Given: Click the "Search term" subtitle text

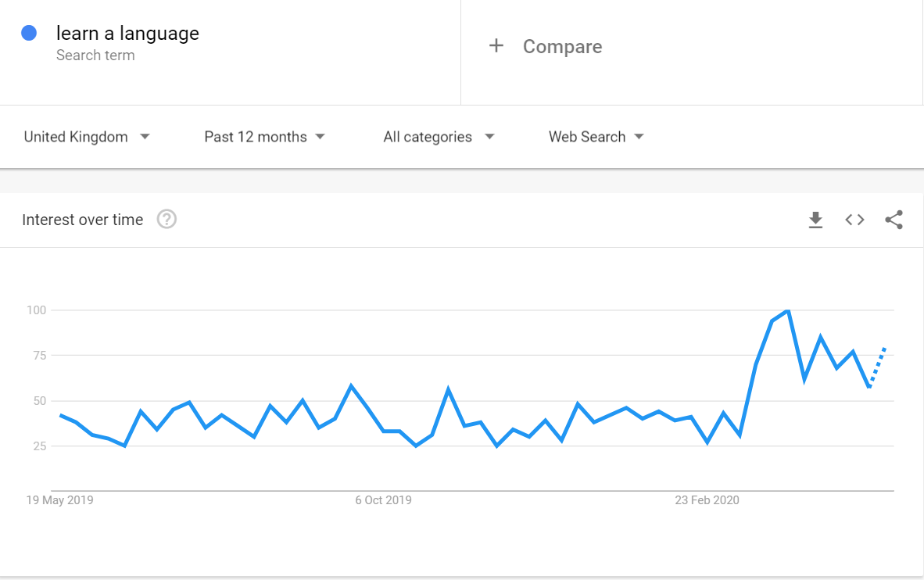Looking at the screenshot, I should pos(95,55).
